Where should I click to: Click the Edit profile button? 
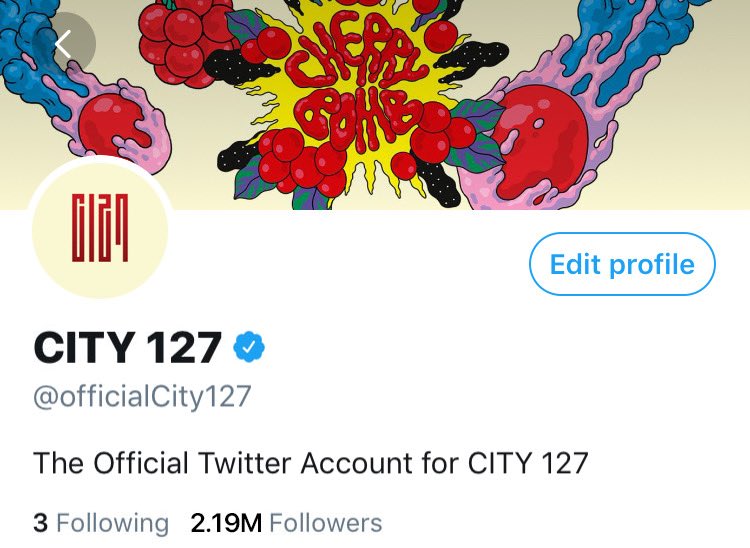pyautogui.click(x=622, y=264)
